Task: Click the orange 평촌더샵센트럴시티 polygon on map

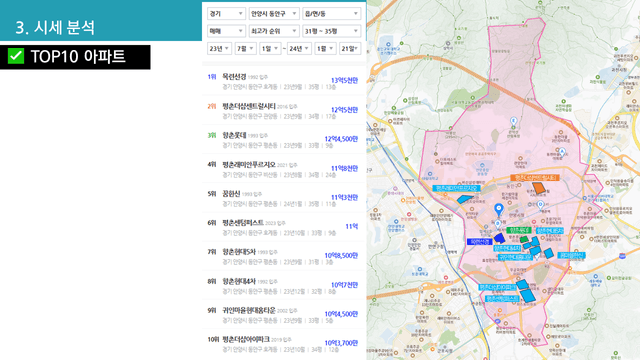Action: pos(539,188)
